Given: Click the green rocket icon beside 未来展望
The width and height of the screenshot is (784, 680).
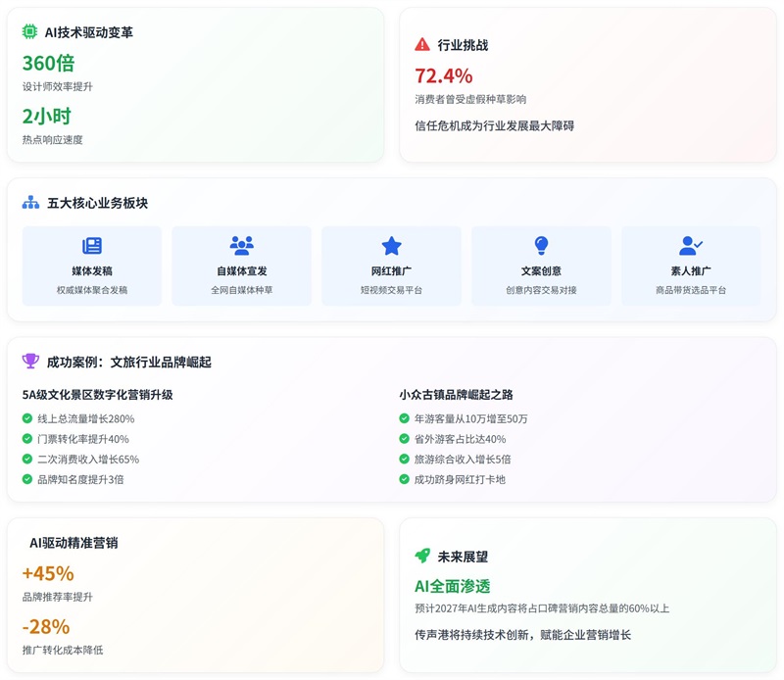Looking at the screenshot, I should coord(422,557).
